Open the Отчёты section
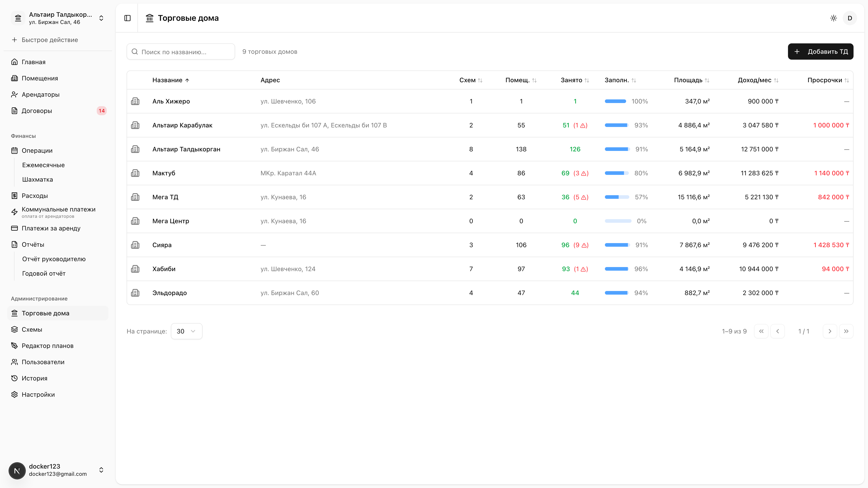 click(58, 244)
